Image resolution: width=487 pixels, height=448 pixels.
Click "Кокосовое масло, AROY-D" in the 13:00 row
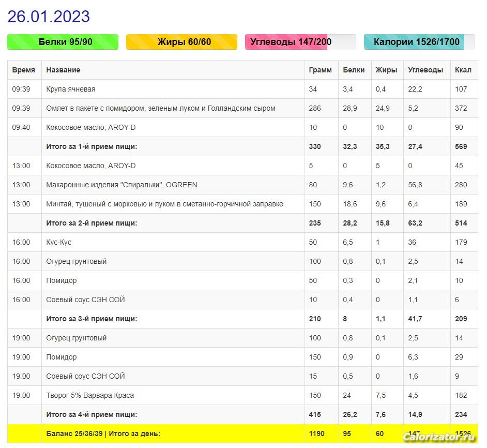(90, 166)
